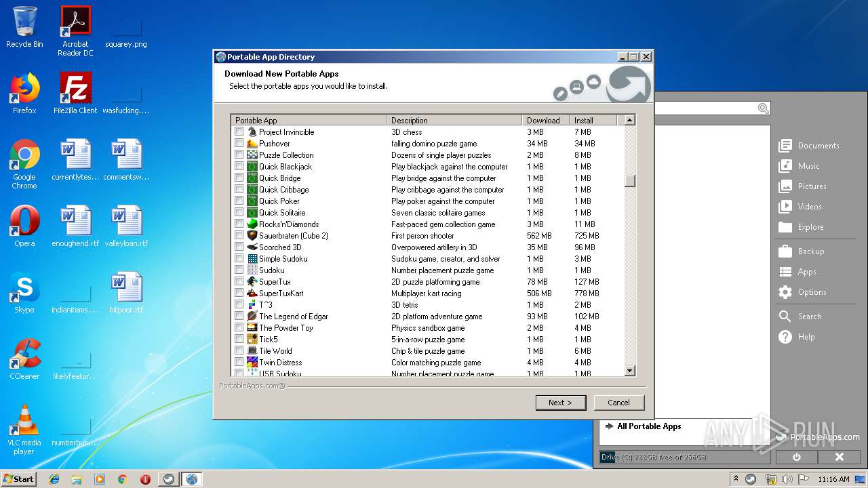This screenshot has height=488, width=868.
Task: Tick the Quick Bridge checkbox
Action: click(x=239, y=178)
